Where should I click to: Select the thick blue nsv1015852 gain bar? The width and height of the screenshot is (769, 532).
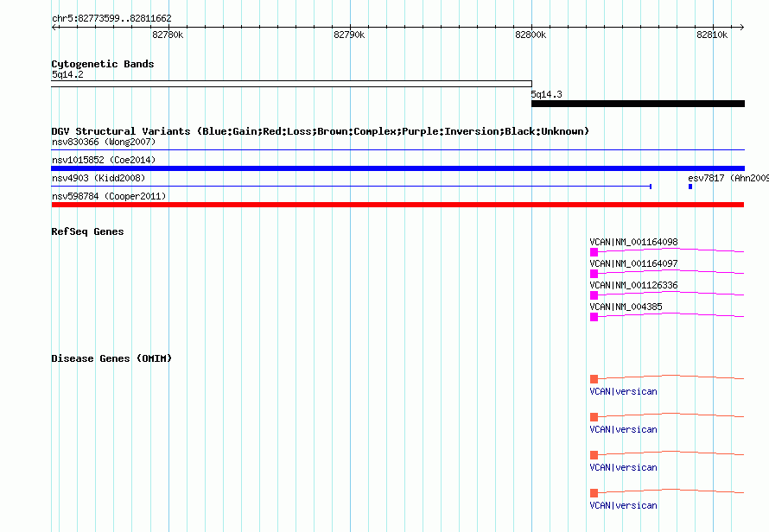(397, 168)
